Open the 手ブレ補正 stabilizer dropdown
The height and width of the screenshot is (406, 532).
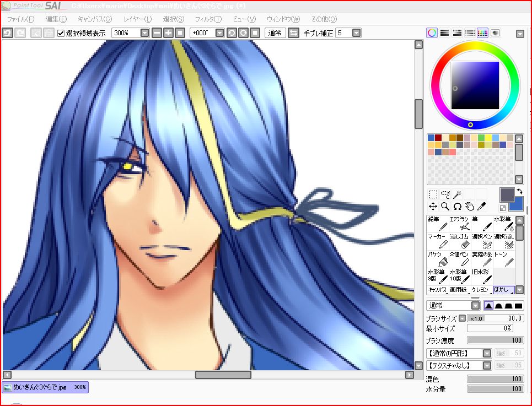point(356,33)
